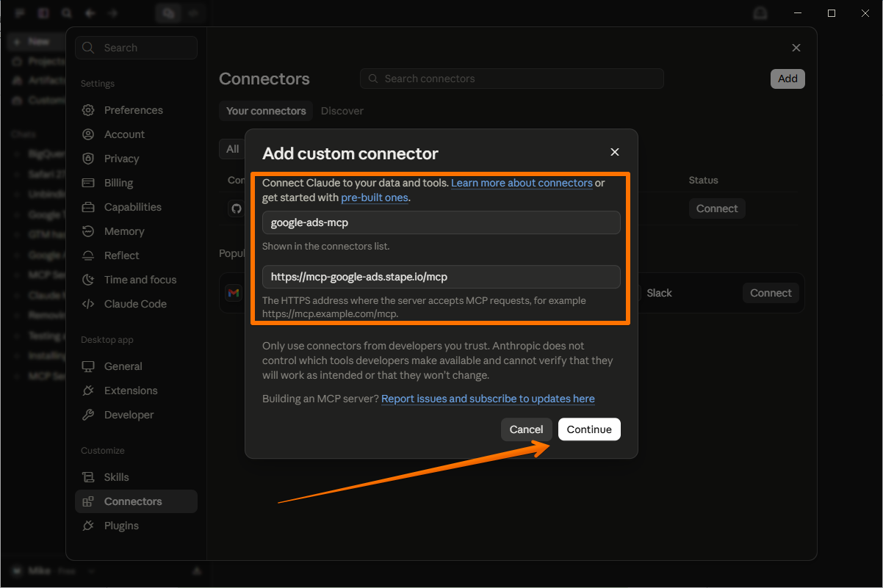The height and width of the screenshot is (588, 883).
Task: Click the Reflect icon
Action: click(88, 255)
